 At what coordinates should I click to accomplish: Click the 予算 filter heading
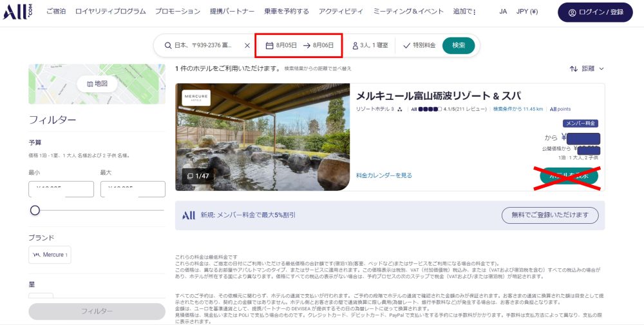click(35, 143)
